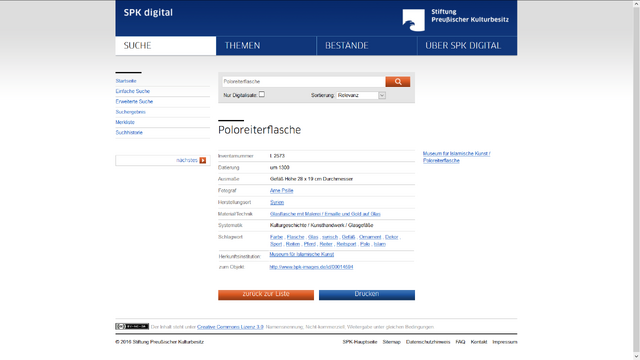Click the nächstes link

(187, 160)
